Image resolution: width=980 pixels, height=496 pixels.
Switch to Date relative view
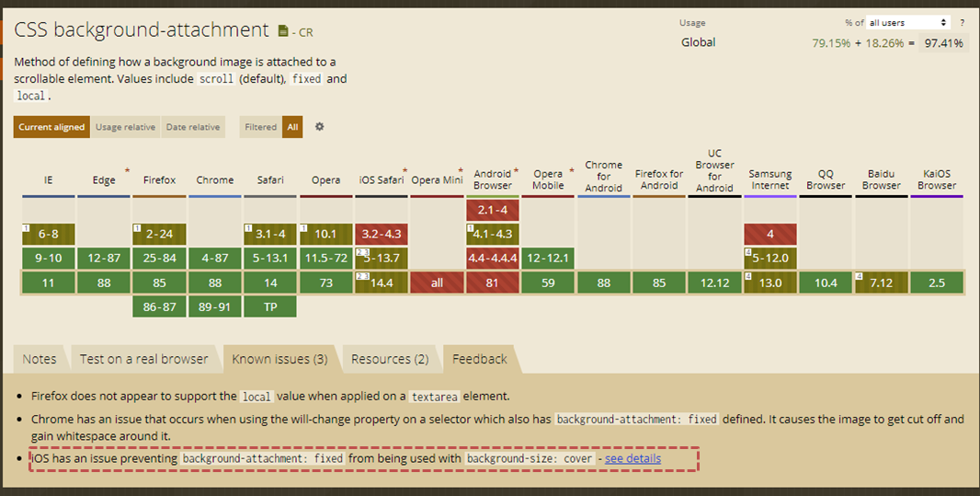pos(193,127)
